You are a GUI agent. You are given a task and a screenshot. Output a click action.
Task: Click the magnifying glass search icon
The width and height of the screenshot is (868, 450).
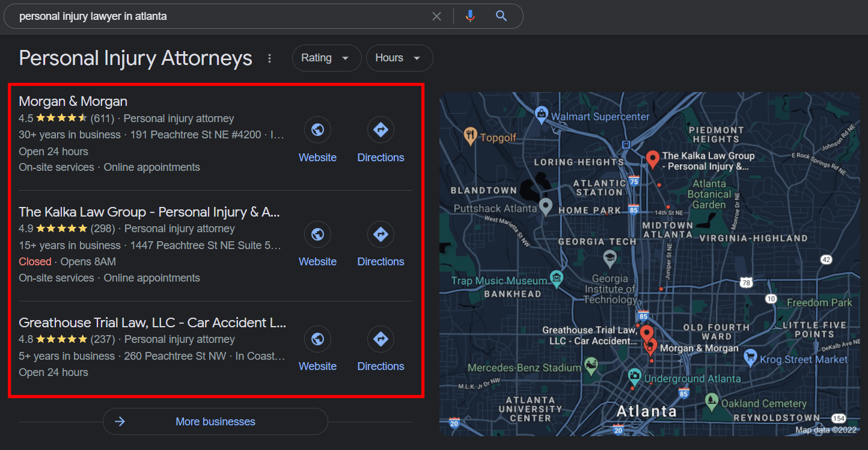click(x=501, y=16)
